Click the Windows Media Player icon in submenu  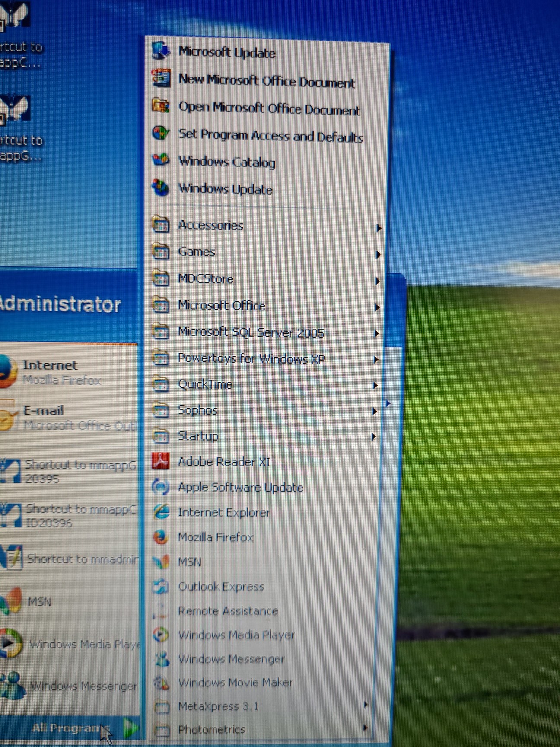pyautogui.click(x=161, y=635)
